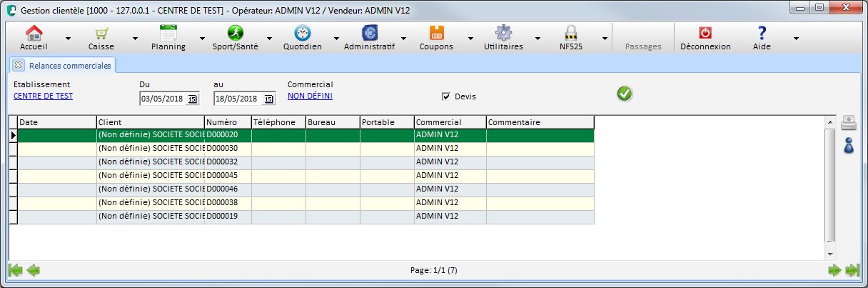Open the Sport/Santé runner icon

[235, 33]
